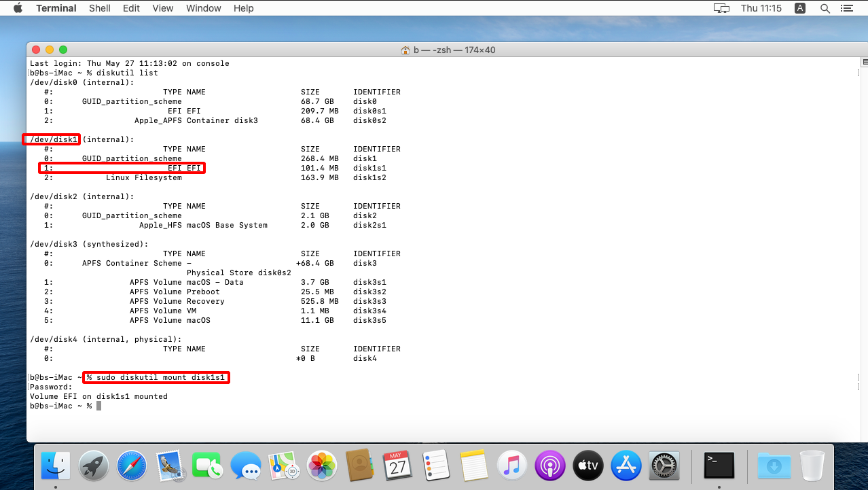Image resolution: width=868 pixels, height=490 pixels.
Task: Open the Shell menu
Action: [101, 8]
